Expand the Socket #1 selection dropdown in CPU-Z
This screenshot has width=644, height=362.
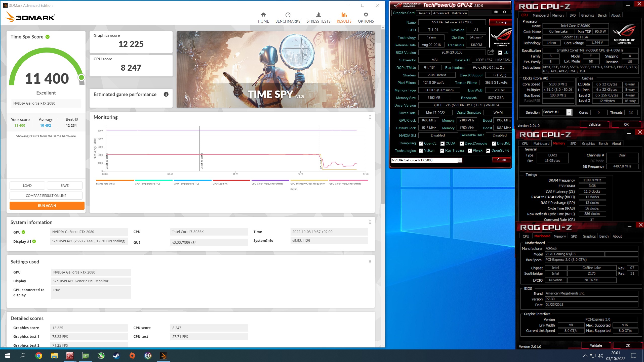tap(569, 112)
